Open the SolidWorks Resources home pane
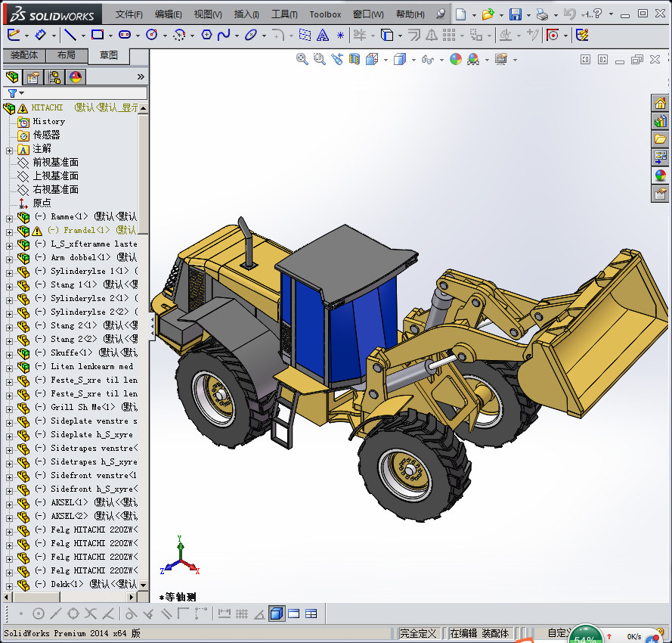This screenshot has height=643, width=672. tap(660, 104)
